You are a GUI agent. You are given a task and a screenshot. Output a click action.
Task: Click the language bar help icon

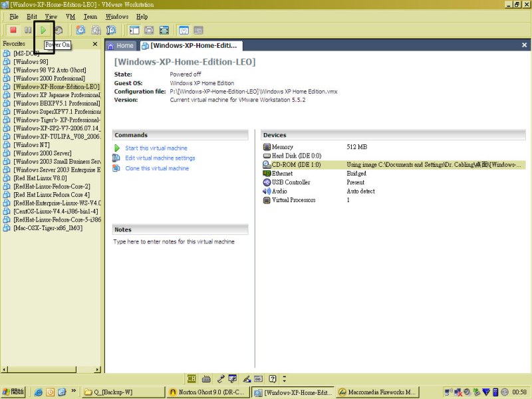coord(272,378)
